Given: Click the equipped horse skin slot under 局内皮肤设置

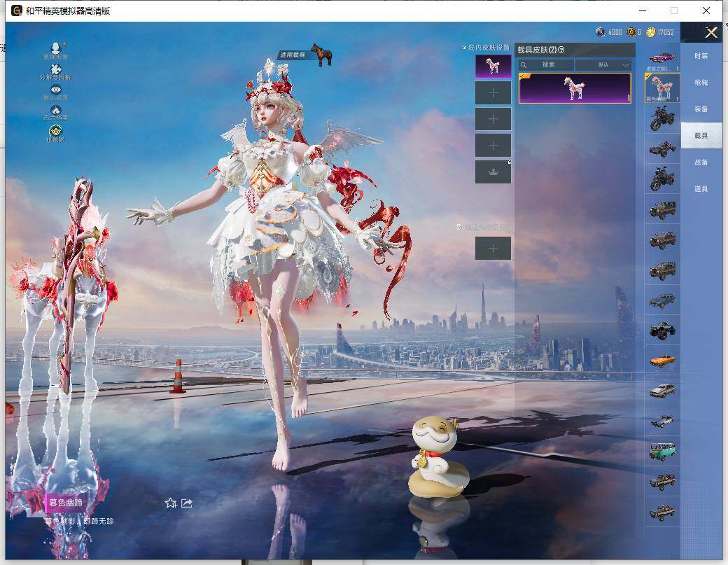Looking at the screenshot, I should [493, 67].
